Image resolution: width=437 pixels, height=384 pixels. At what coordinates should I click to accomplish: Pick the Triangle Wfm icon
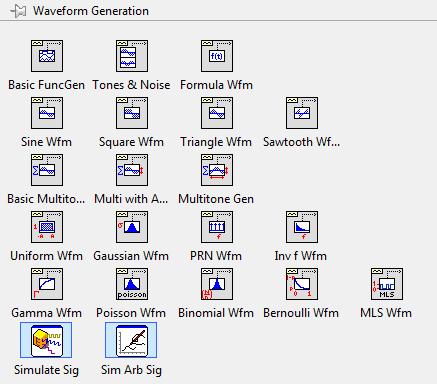tap(217, 113)
